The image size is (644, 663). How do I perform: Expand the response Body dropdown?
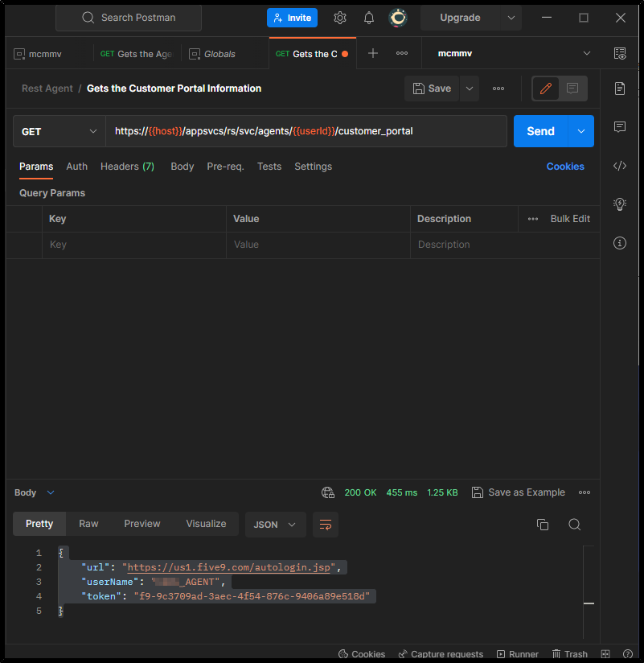35,492
